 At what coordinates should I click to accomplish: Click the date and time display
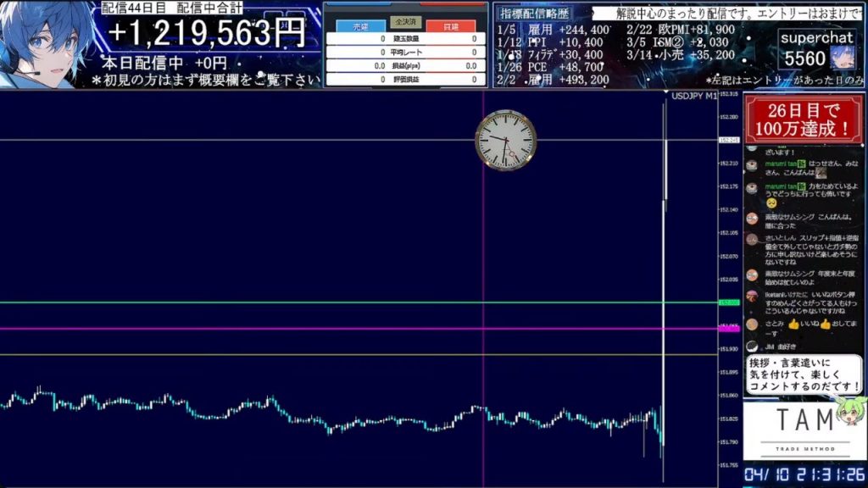804,474
